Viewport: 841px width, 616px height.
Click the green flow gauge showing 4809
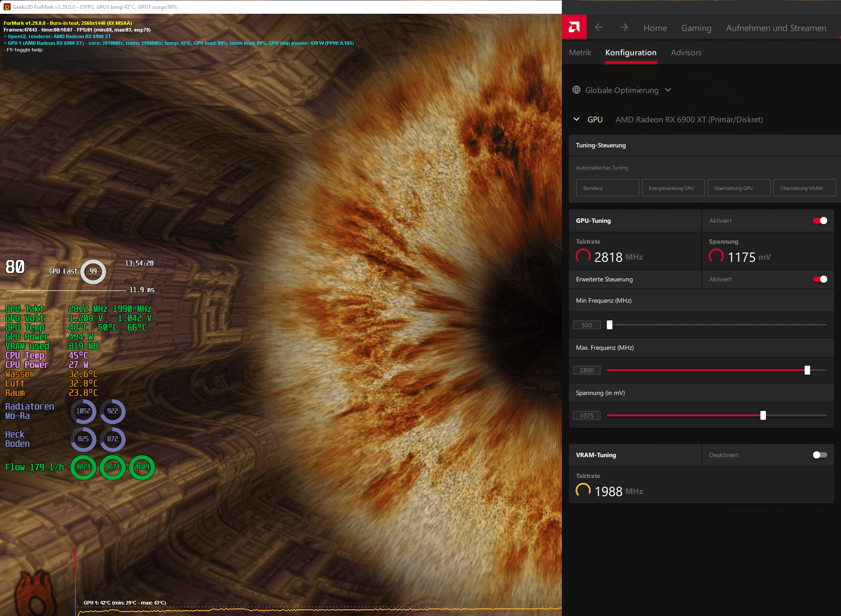pos(142,467)
